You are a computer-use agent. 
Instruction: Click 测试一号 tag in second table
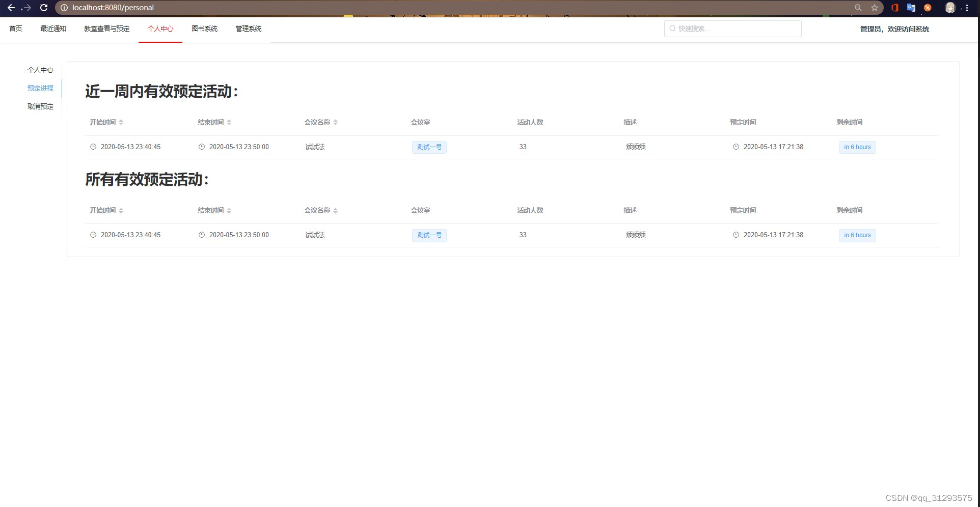pos(429,235)
